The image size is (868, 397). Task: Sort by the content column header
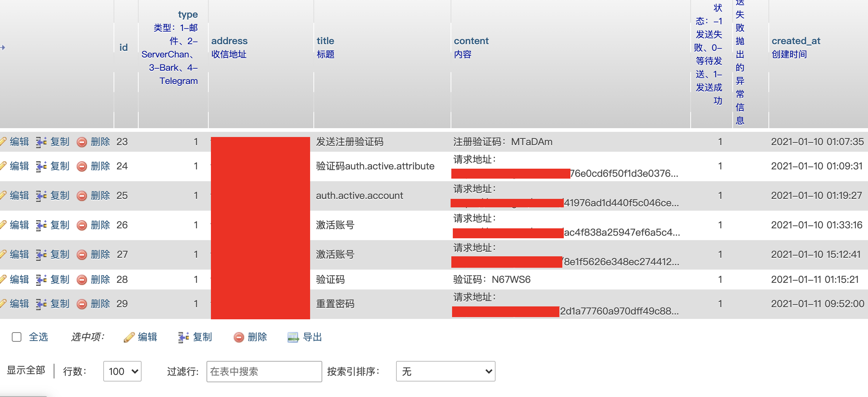[x=471, y=41]
